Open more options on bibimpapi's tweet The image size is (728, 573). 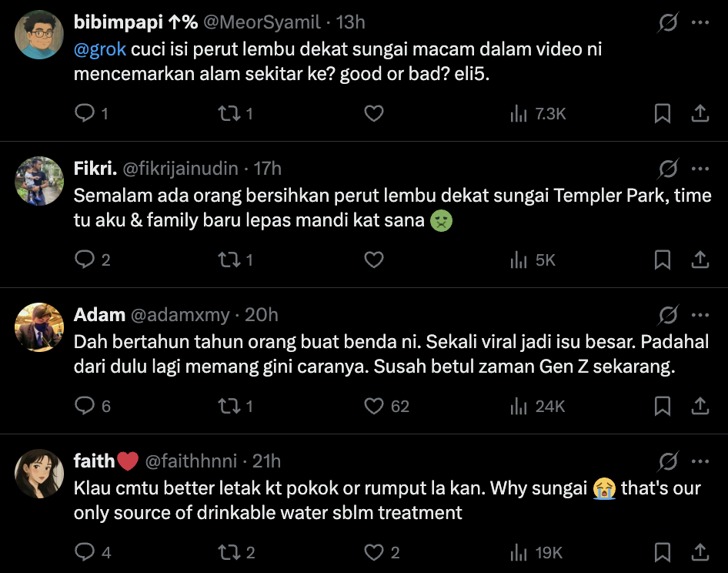[x=700, y=23]
